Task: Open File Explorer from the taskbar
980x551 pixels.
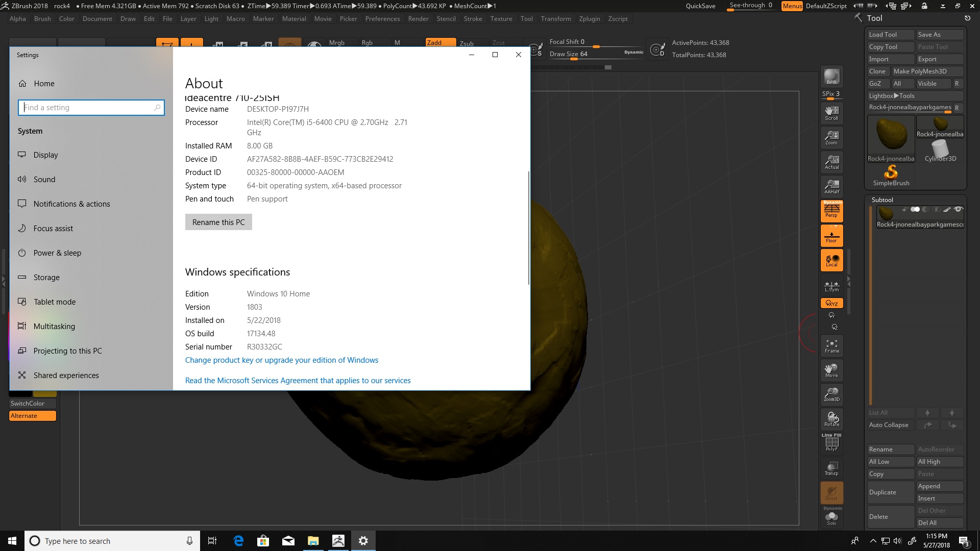Action: pos(313,541)
